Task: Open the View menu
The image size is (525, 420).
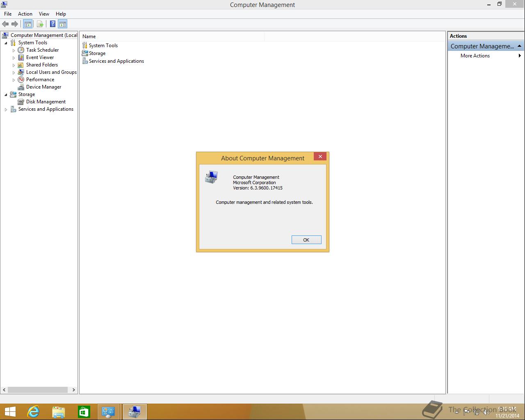Action: [x=44, y=14]
